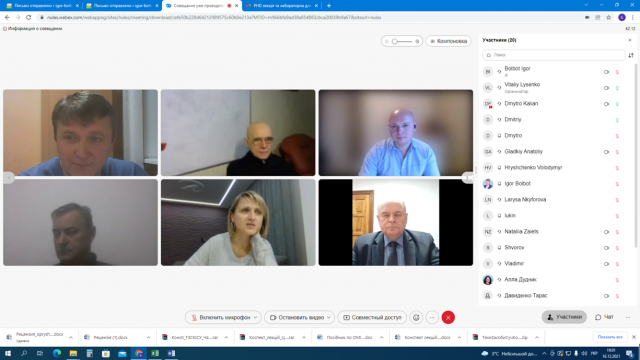The width and height of the screenshot is (640, 360).
Task: Open the reactions emoji button
Action: [x=416, y=317]
